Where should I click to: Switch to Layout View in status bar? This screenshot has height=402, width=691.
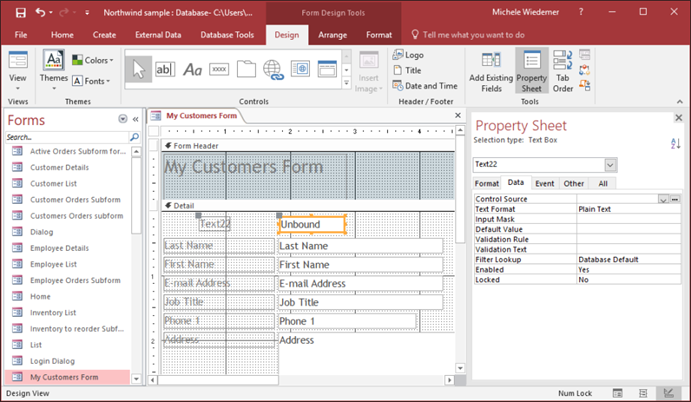point(643,393)
